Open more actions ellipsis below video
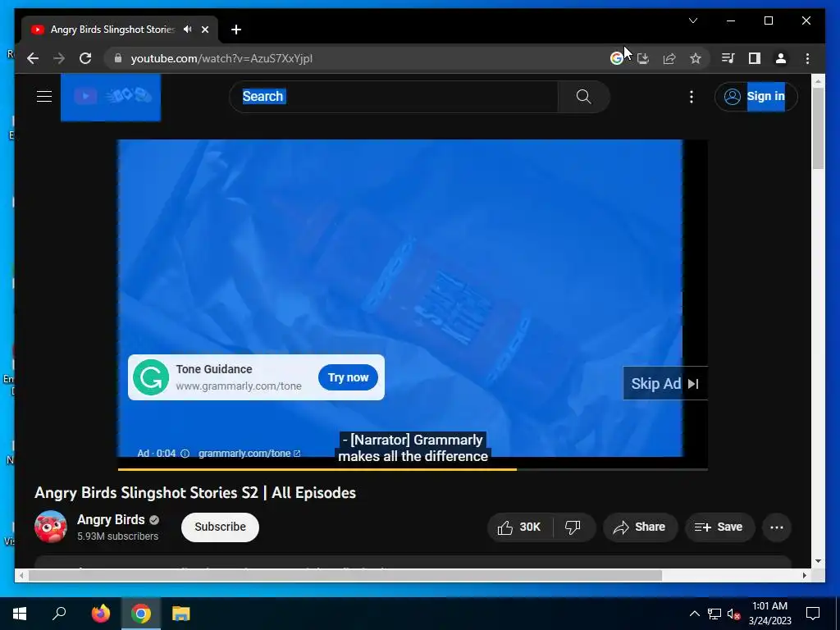The height and width of the screenshot is (630, 840). [x=777, y=527]
